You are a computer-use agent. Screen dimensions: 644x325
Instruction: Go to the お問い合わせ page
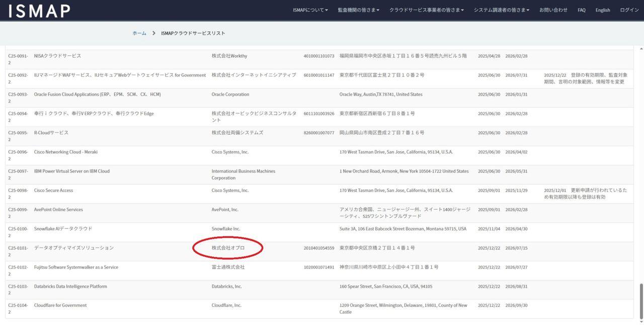point(553,10)
